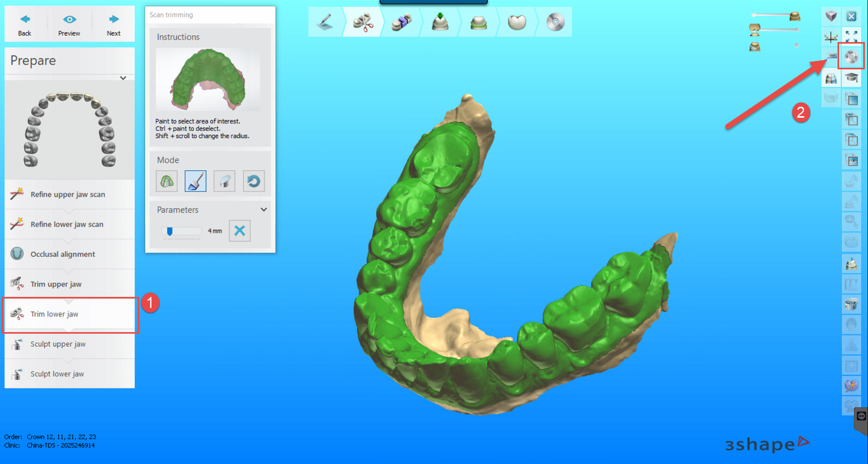Expand the Prepare panel chevron

(x=123, y=78)
